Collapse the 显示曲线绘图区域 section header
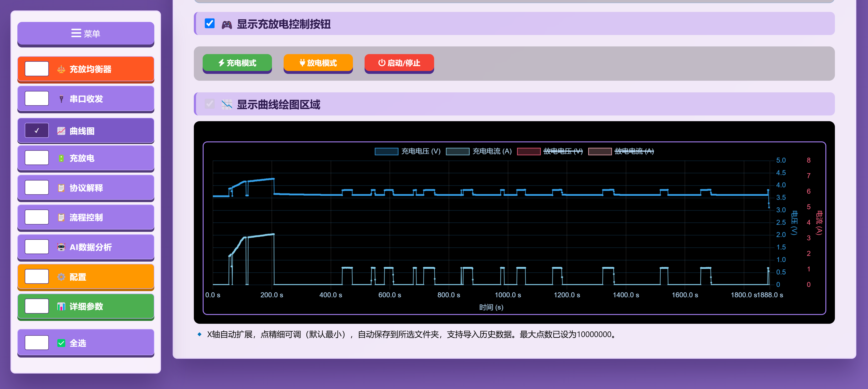 [x=278, y=105]
